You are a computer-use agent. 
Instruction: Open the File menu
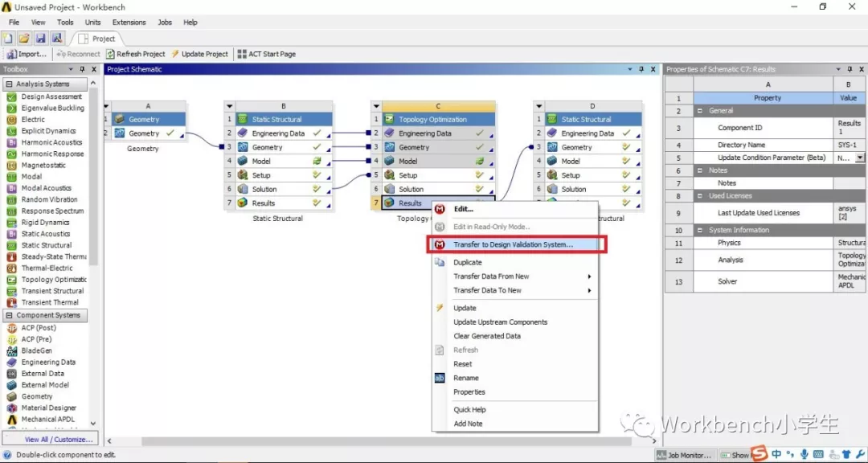(14, 23)
